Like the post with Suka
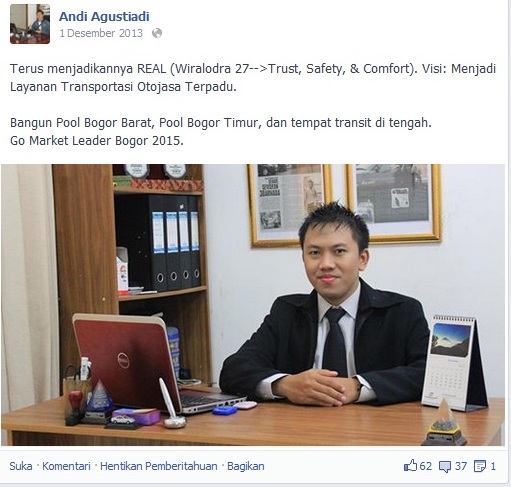Viewport: 511px width, 487px height. pyautogui.click(x=21, y=466)
